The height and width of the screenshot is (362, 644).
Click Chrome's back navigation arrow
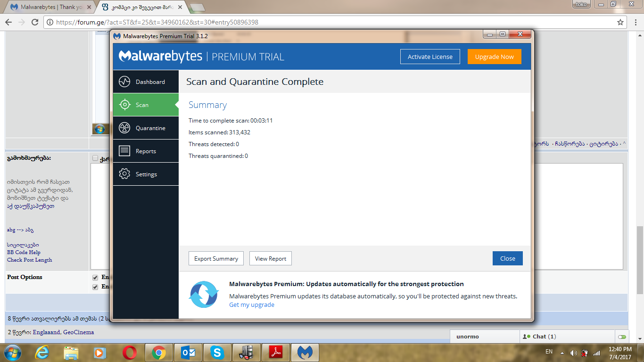click(8, 22)
